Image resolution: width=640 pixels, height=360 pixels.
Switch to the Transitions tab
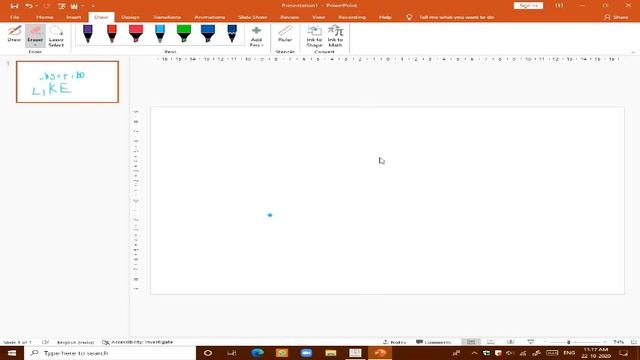coord(167,17)
